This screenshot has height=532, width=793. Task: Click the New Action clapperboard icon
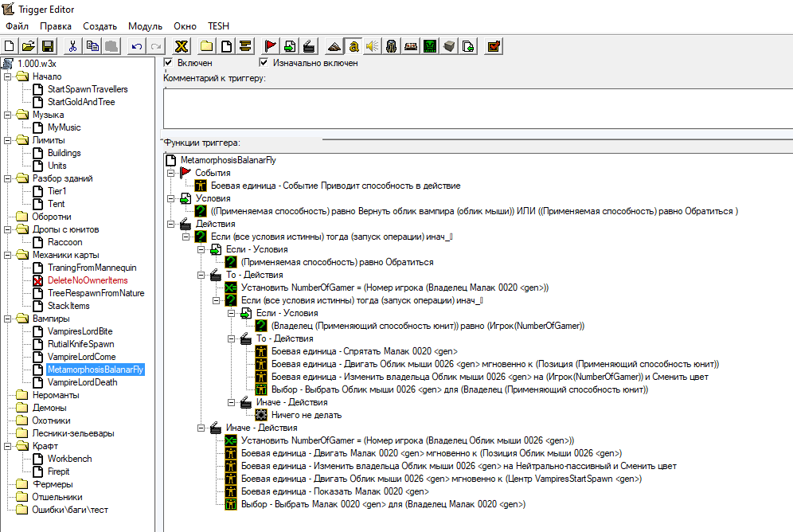click(x=309, y=46)
